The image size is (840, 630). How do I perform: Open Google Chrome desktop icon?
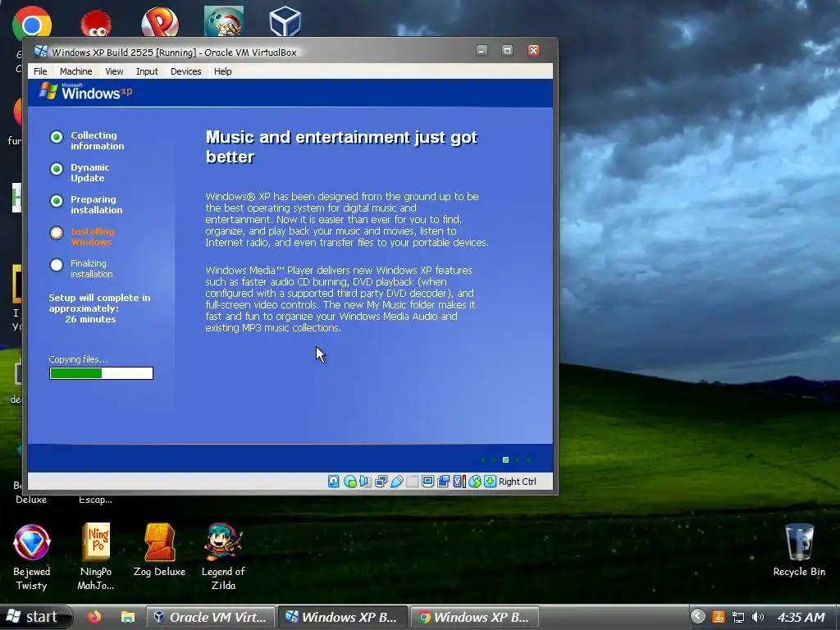coord(32,22)
